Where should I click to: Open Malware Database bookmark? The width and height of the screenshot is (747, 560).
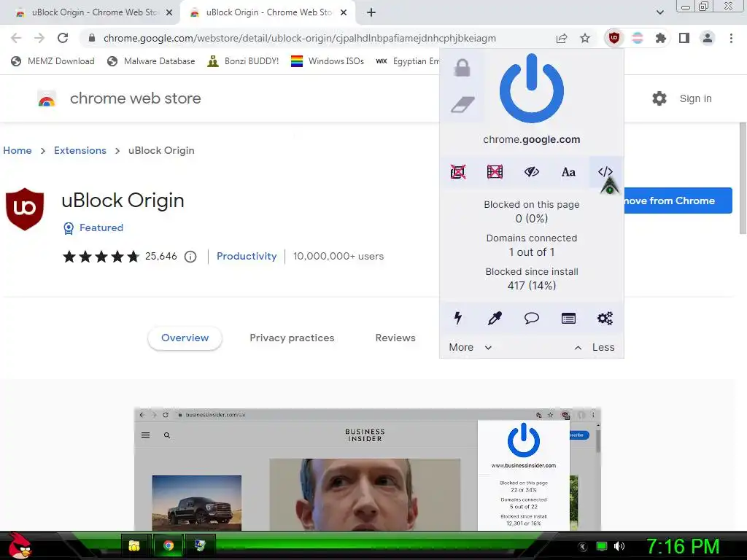pyautogui.click(x=152, y=61)
